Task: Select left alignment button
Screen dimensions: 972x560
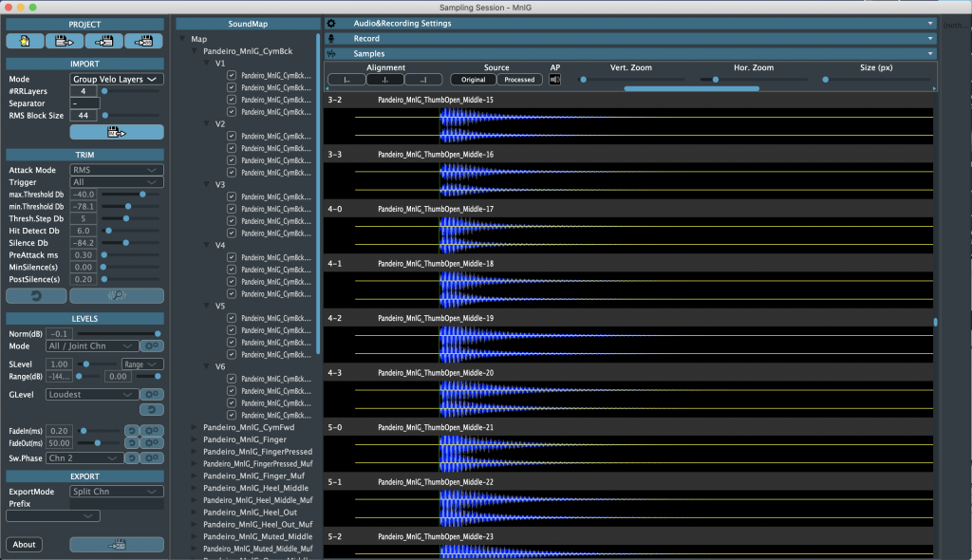Action: coord(346,80)
